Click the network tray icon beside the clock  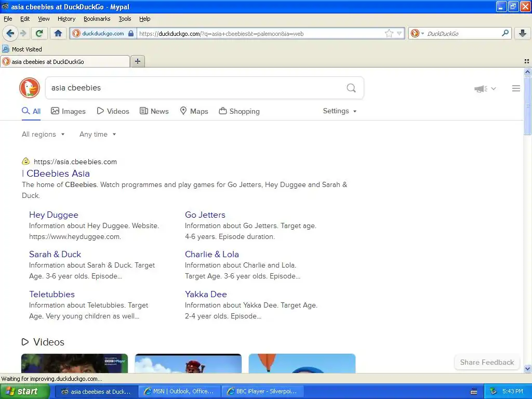[493, 391]
